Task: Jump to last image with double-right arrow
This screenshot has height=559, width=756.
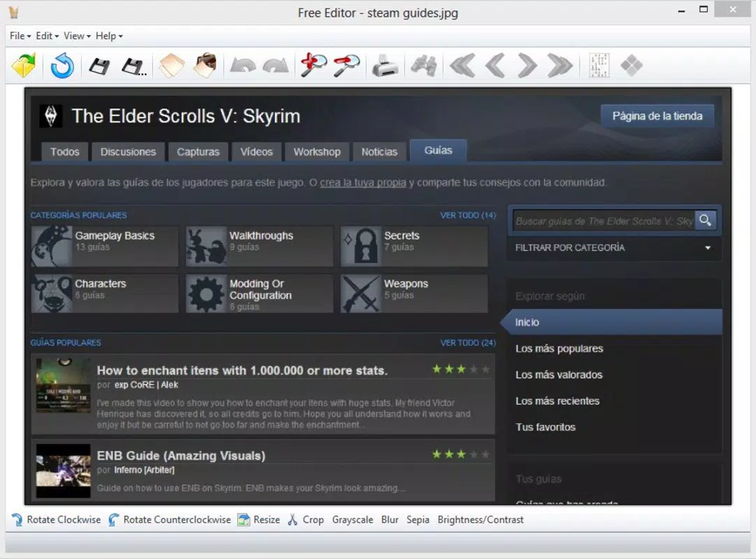Action: click(559, 66)
